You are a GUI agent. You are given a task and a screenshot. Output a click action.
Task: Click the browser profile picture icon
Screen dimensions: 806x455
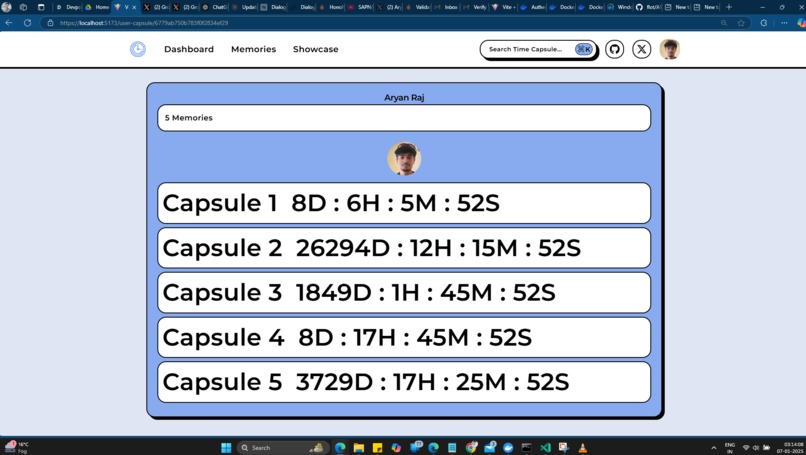click(6, 7)
